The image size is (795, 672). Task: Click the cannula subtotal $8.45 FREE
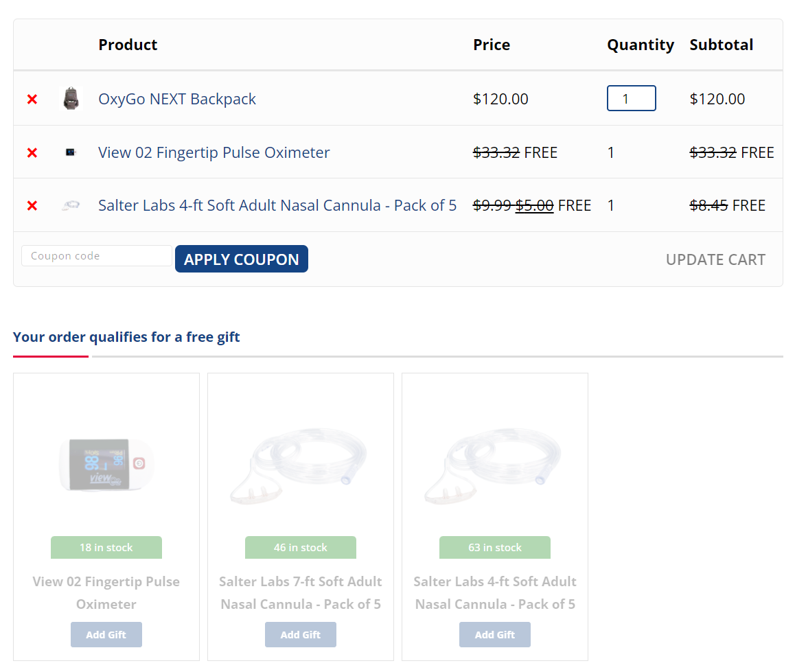click(728, 205)
